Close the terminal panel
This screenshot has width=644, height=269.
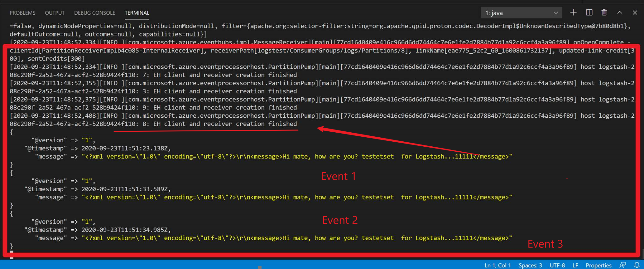click(635, 12)
